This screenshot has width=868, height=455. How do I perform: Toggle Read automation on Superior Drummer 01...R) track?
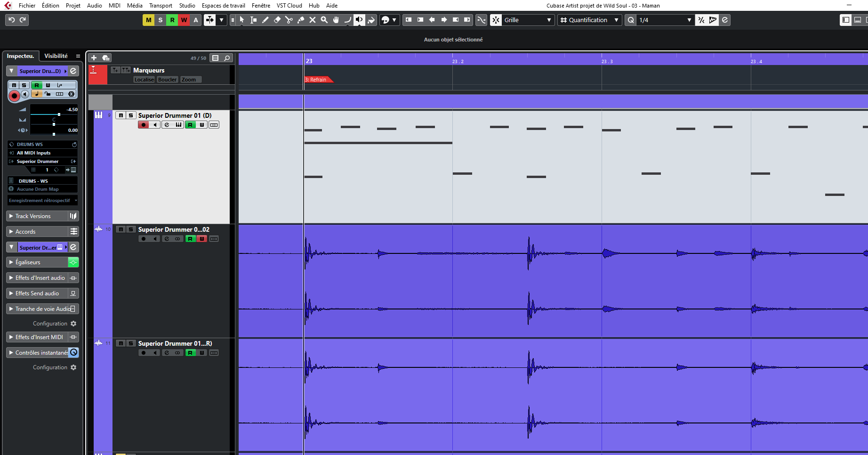coord(190,353)
